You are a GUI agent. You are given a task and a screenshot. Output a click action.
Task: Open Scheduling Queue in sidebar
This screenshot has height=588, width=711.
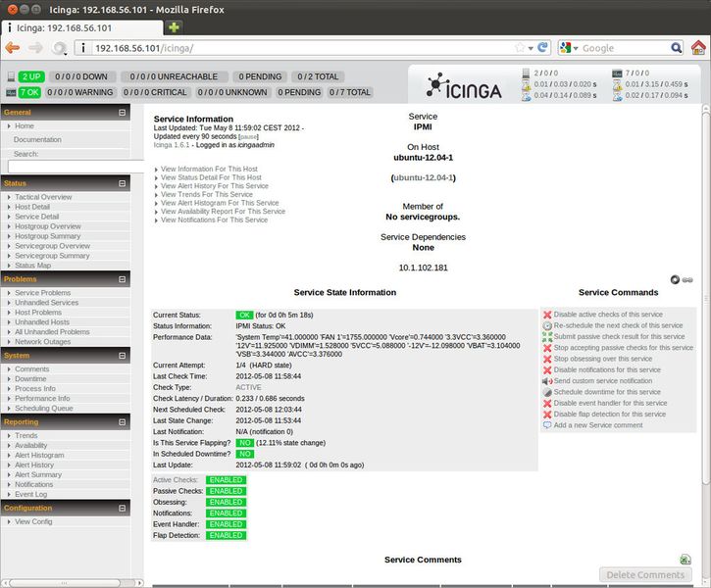(44, 408)
